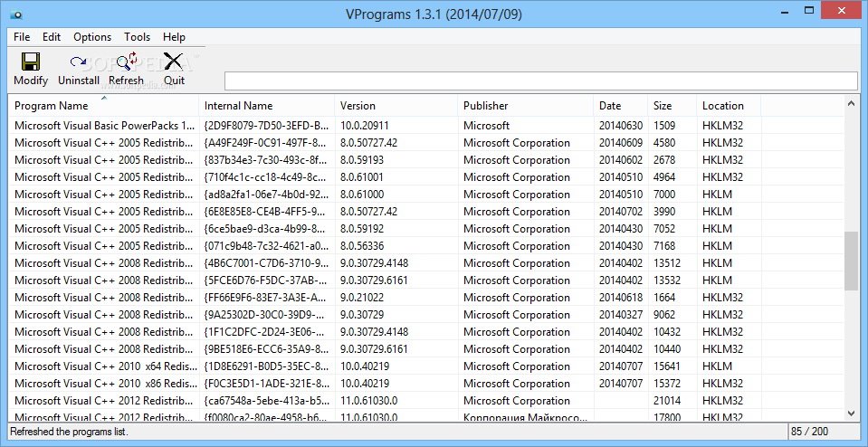Click date cell 20140702
The height and width of the screenshot is (447, 868).
click(x=621, y=212)
